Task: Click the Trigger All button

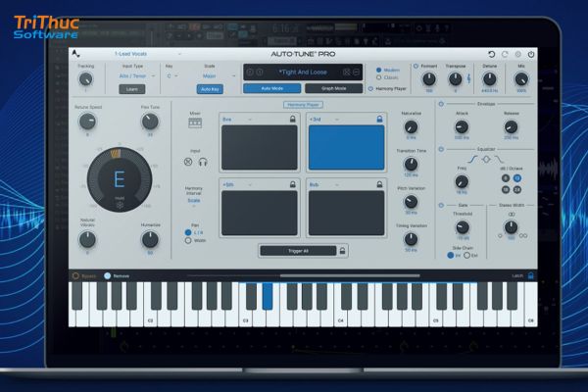Action: 298,251
